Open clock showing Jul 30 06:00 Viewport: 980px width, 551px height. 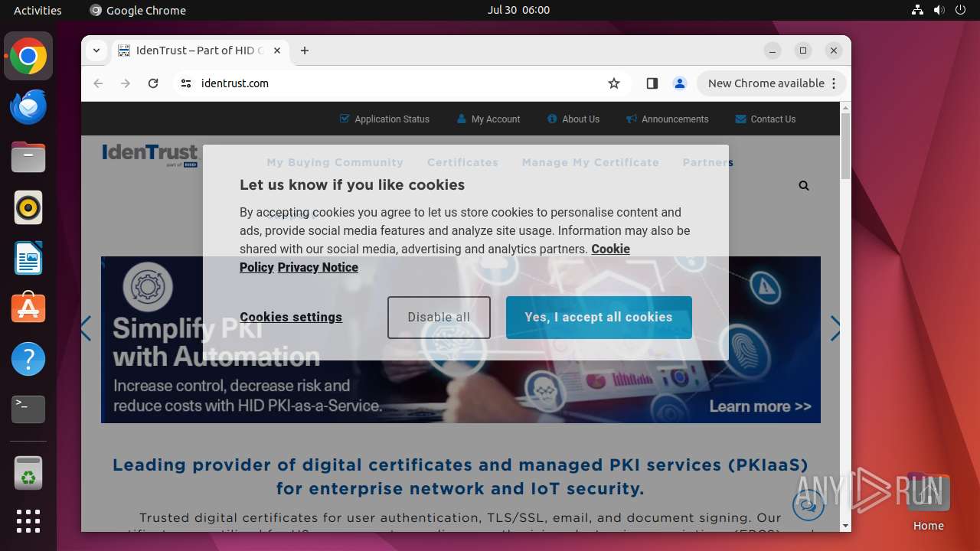point(519,10)
